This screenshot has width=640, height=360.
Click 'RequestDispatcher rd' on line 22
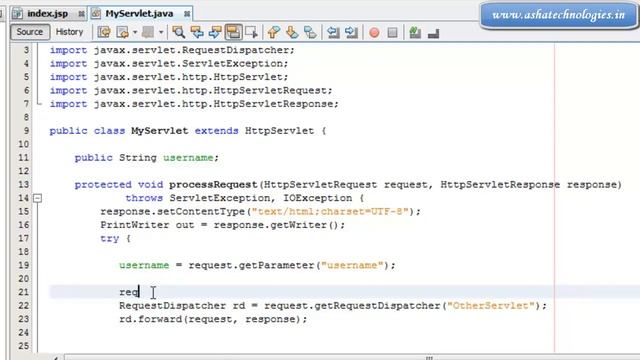coord(182,306)
